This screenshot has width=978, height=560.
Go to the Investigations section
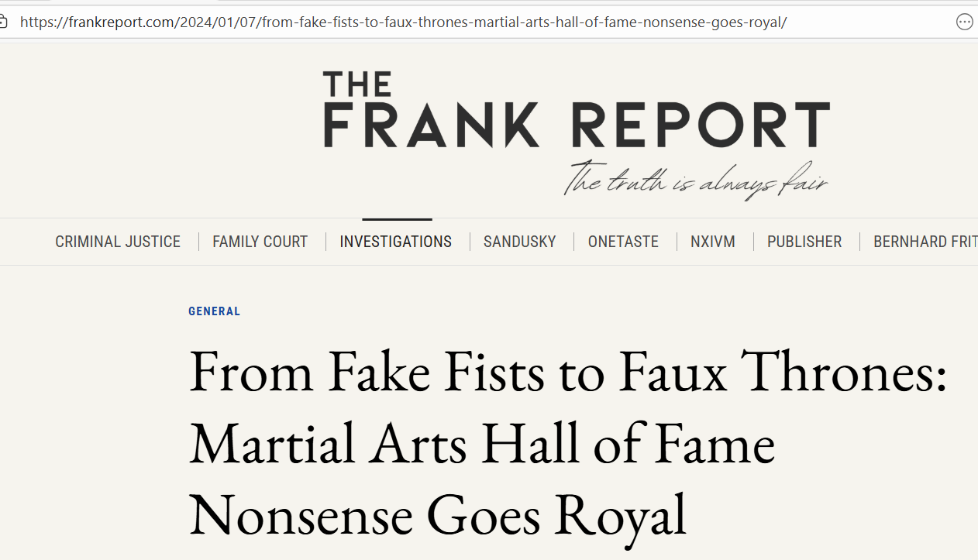(x=395, y=242)
